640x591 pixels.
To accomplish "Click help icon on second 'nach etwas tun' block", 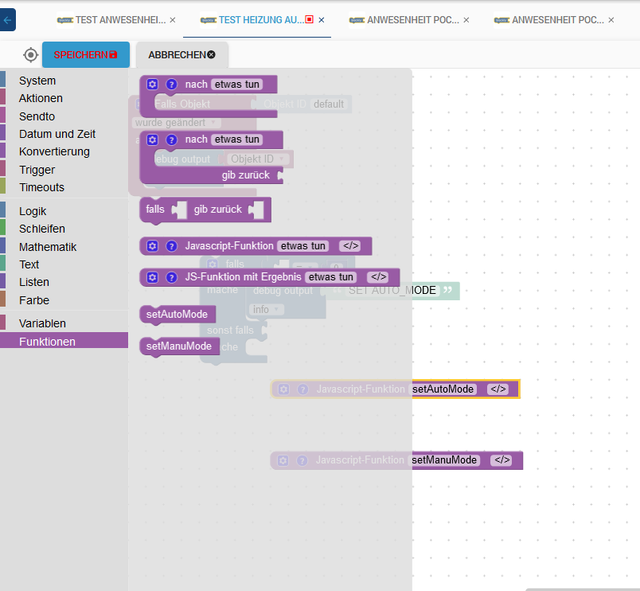I will (171, 140).
